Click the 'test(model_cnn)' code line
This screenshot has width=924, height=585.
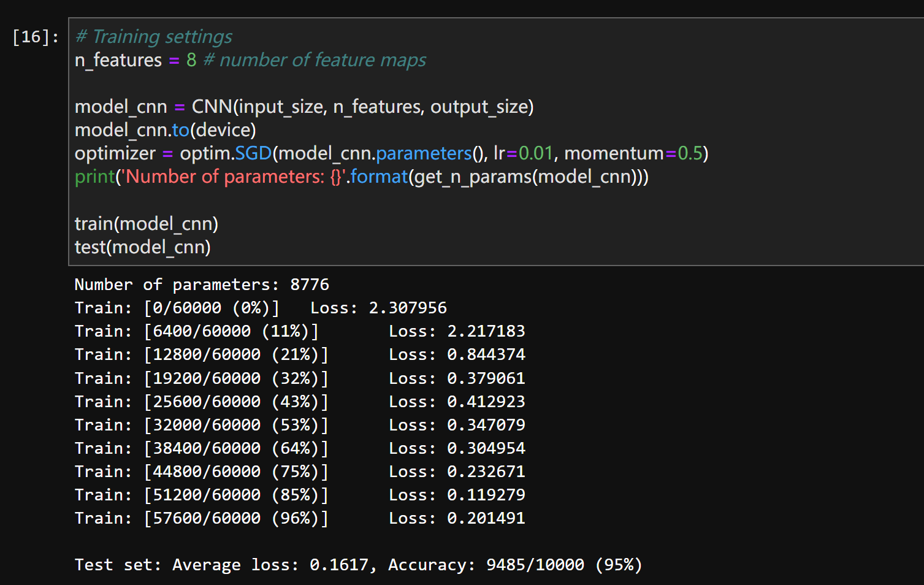(143, 247)
